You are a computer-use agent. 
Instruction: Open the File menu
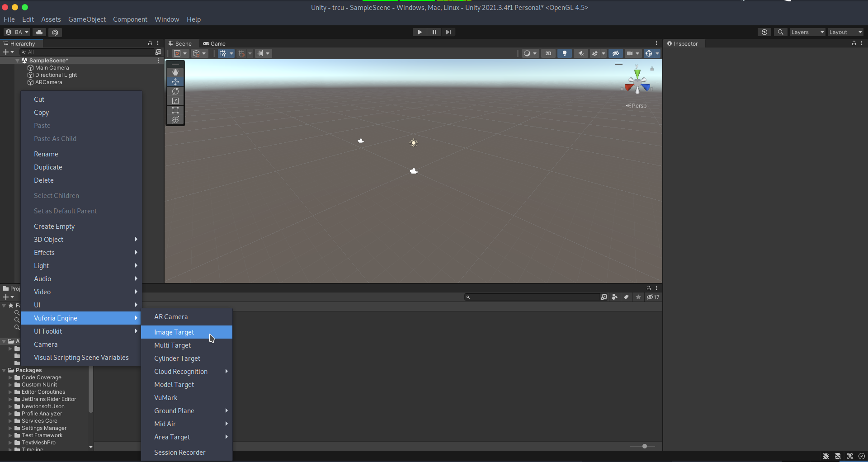(9, 19)
